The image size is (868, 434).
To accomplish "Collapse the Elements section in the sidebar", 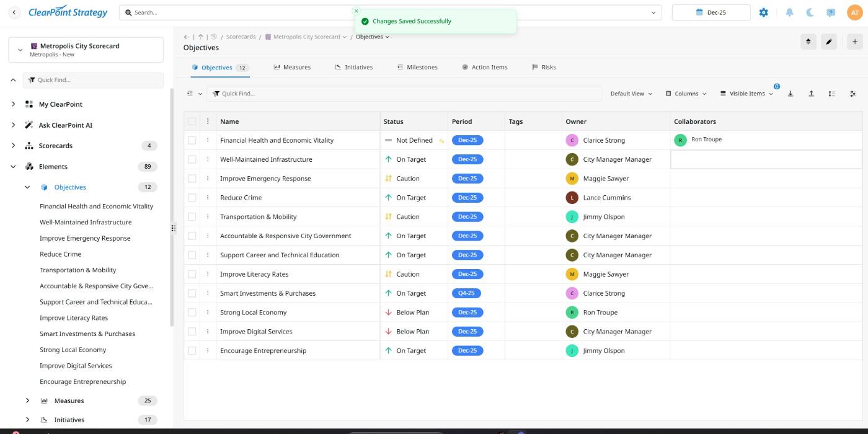I will click(14, 167).
